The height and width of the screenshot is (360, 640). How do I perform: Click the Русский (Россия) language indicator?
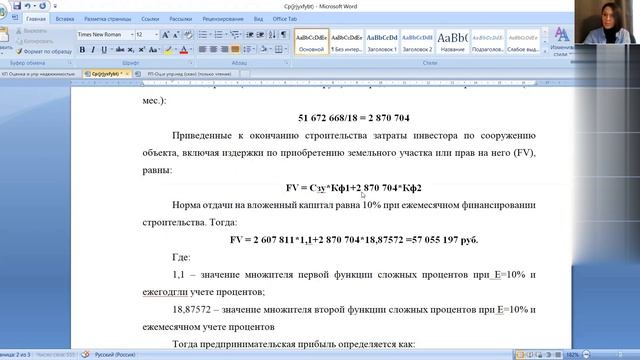coord(115,355)
